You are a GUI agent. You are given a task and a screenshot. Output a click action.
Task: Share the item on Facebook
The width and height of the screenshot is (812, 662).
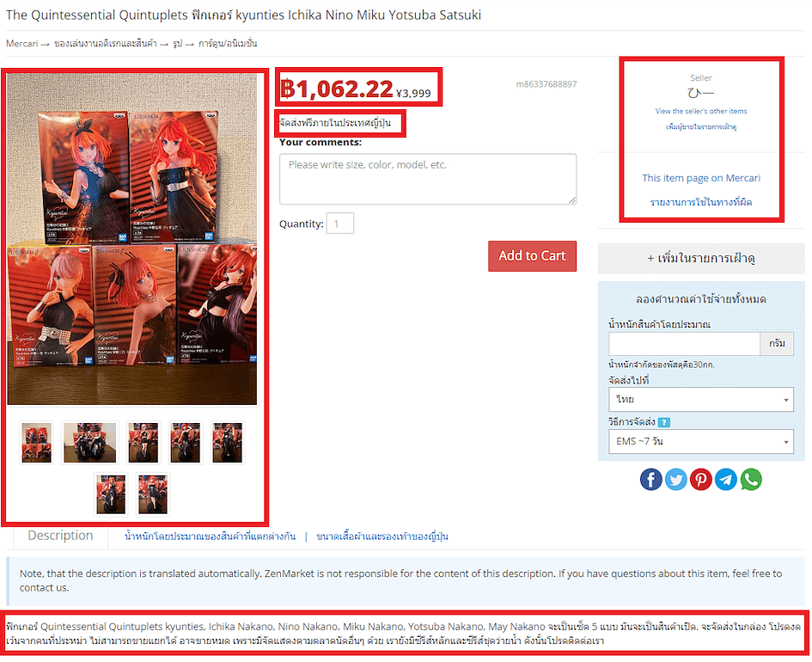[650, 479]
